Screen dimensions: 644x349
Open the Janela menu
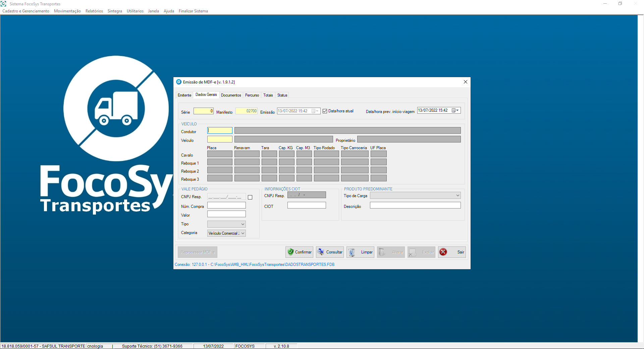click(154, 11)
